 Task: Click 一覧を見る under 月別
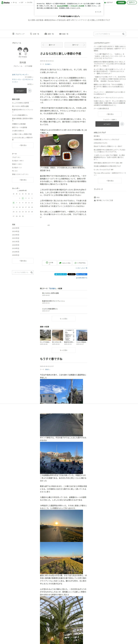point(23,261)
